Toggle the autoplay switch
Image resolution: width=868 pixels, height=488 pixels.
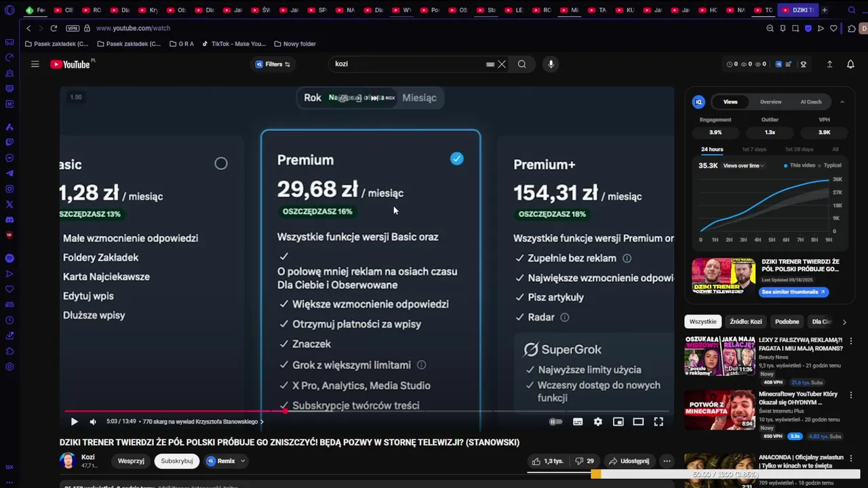[555, 422]
